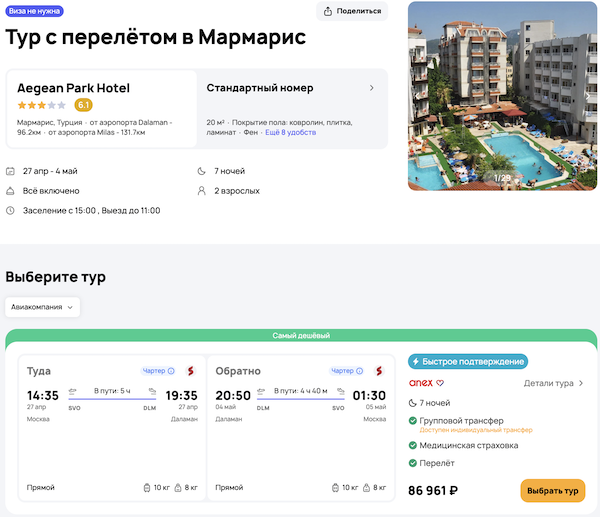Click the share icon next to Поделиться
This screenshot has height=517, width=600.
tap(328, 11)
